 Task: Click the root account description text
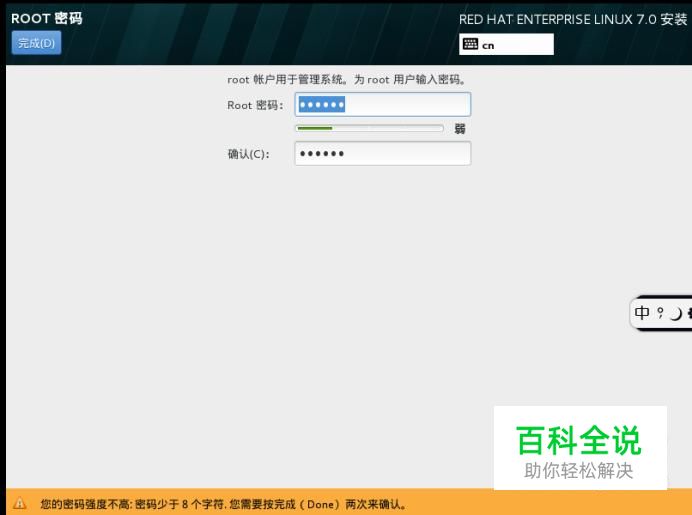point(346,80)
